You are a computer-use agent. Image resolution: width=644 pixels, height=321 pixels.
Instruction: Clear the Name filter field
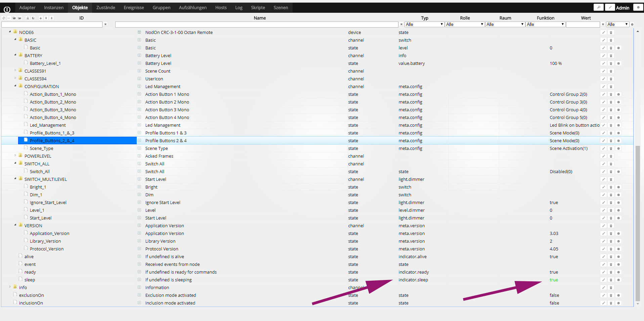coord(401,25)
